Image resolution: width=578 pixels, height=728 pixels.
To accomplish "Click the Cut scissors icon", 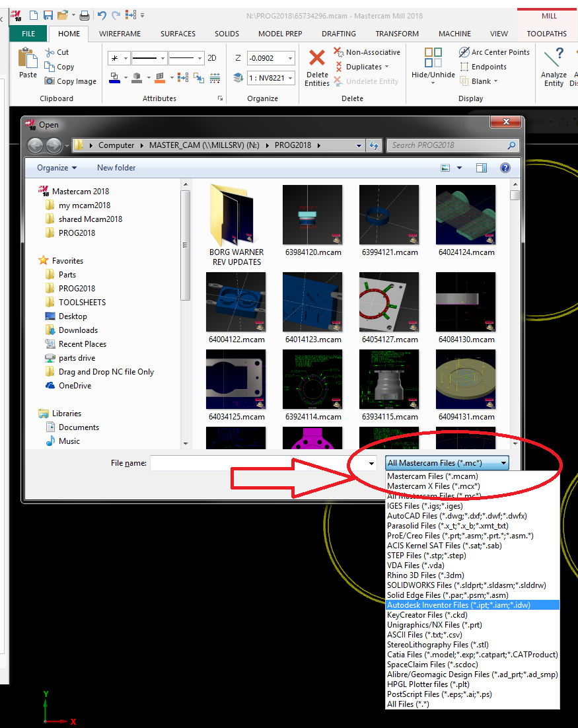I will [x=50, y=52].
